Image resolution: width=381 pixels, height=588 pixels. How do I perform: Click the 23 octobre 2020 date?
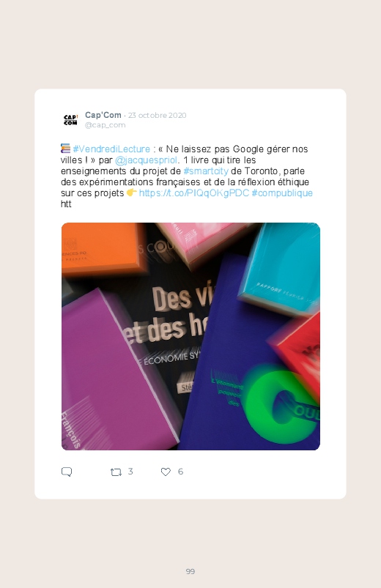158,115
